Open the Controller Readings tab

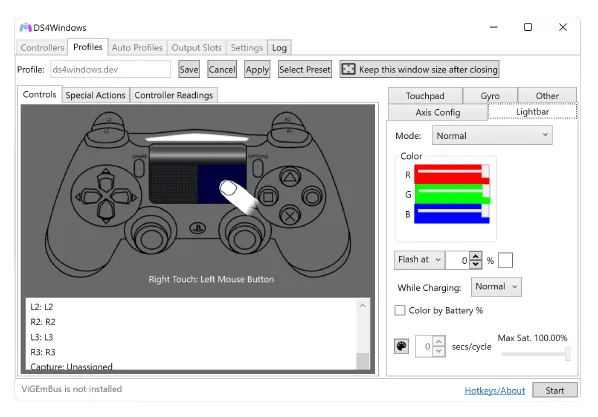174,95
